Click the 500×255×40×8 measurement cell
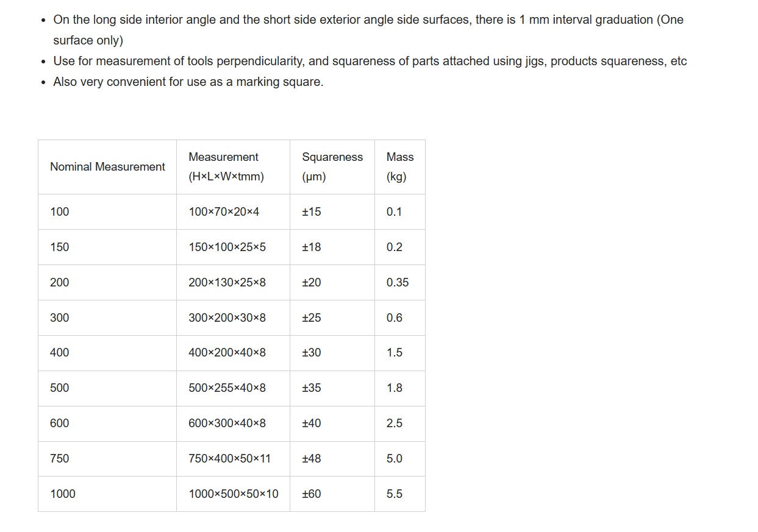The width and height of the screenshot is (758, 532). 233,388
